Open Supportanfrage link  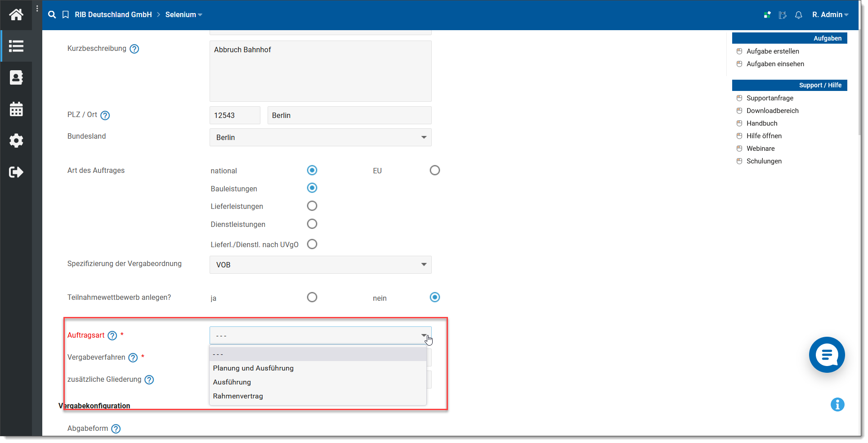pos(770,98)
